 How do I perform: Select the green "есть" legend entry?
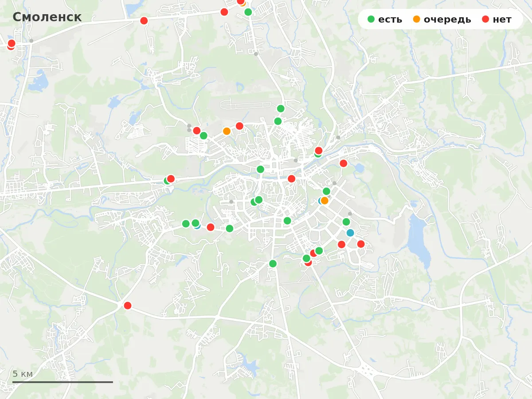pos(385,19)
